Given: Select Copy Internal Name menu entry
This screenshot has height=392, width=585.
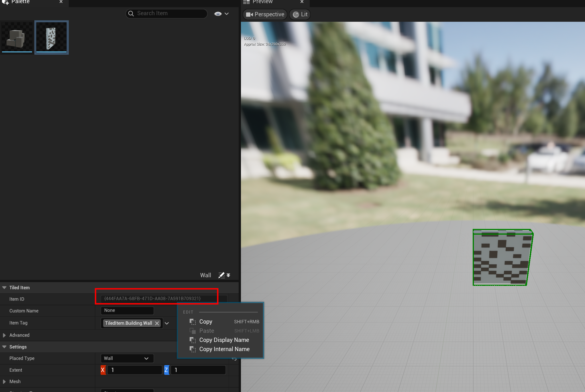Looking at the screenshot, I should tap(224, 349).
